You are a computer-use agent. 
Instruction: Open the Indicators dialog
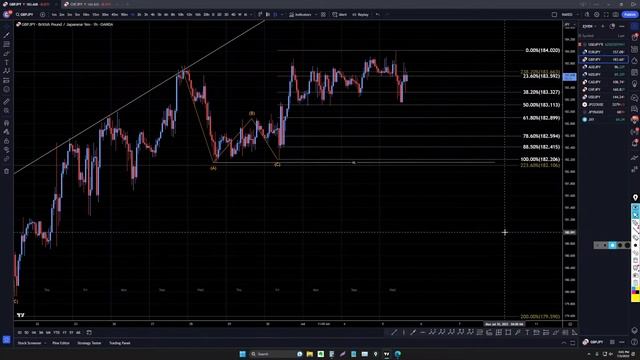pos(300,15)
